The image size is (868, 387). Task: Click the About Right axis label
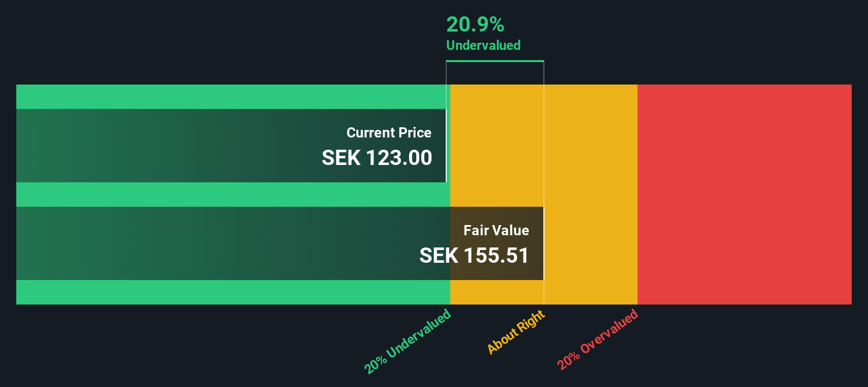coord(516,332)
